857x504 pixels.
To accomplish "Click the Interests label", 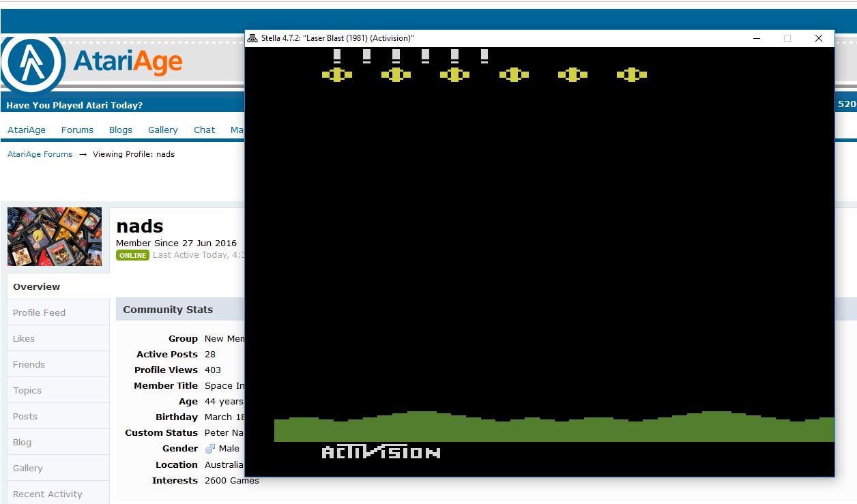I will (175, 480).
